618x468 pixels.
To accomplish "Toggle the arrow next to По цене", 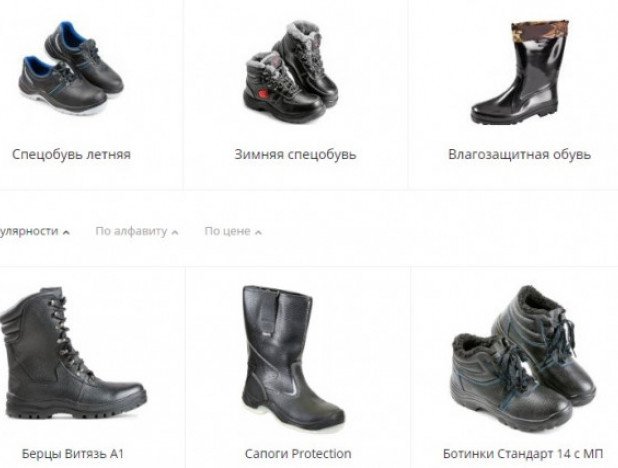I will (258, 232).
